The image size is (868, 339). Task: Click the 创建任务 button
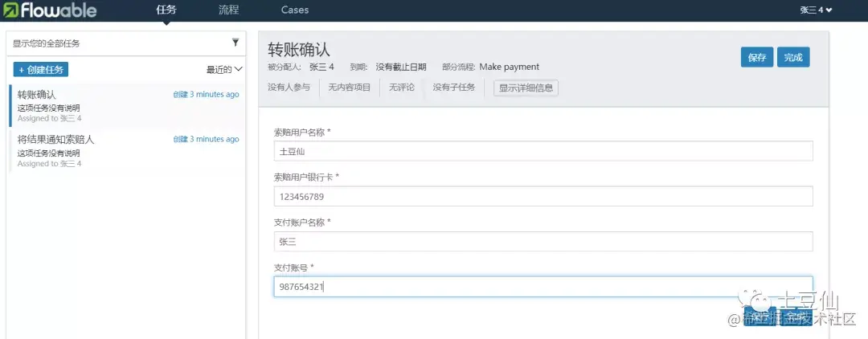pyautogui.click(x=41, y=70)
